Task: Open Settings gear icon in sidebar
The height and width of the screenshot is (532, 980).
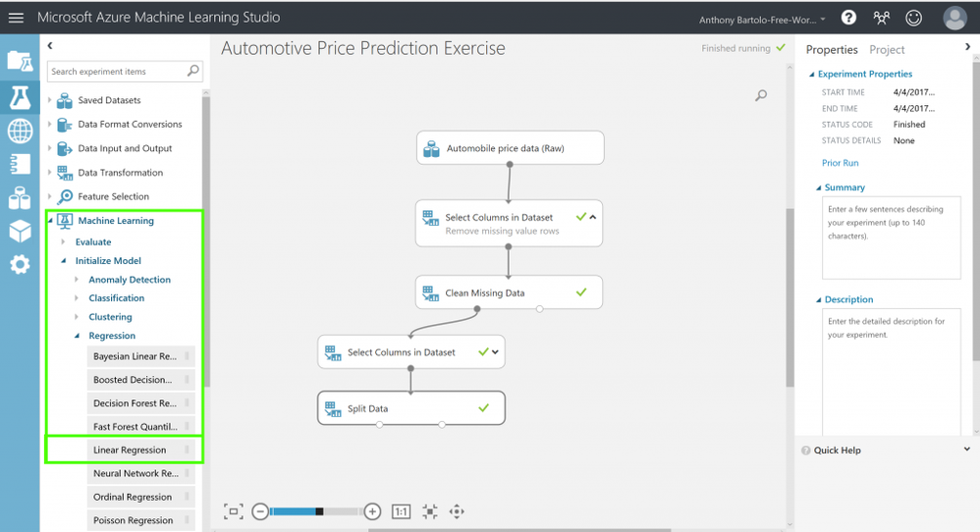Action: click(20, 265)
